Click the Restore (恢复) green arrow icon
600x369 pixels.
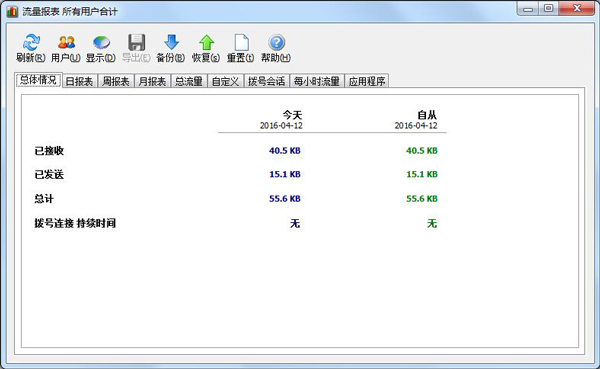tap(206, 42)
